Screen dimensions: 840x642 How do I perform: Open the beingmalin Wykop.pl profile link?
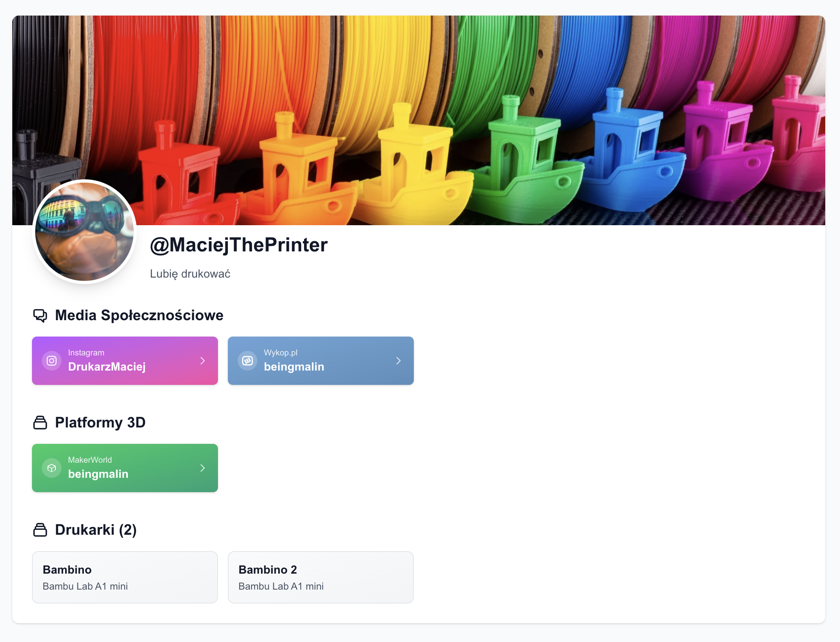point(294,366)
